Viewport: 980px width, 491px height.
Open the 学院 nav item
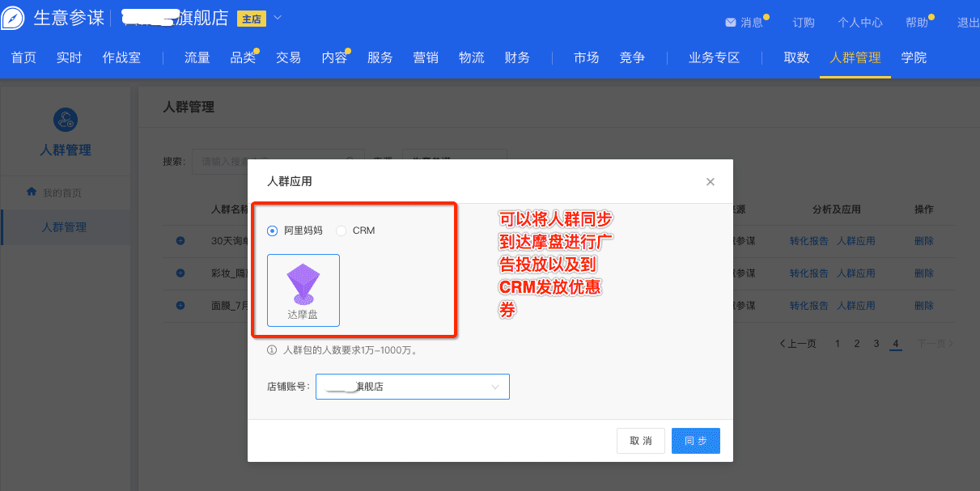click(x=914, y=57)
